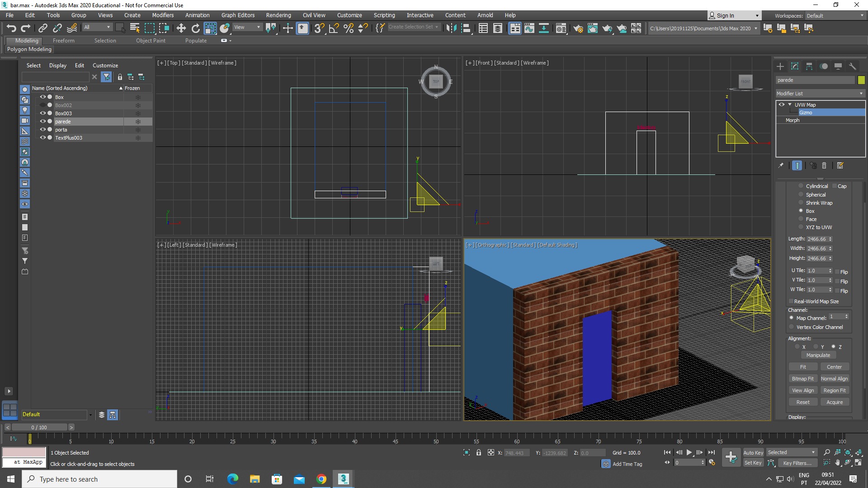Set alignment axis to X
Viewport: 868px width, 488px height.
click(x=797, y=347)
